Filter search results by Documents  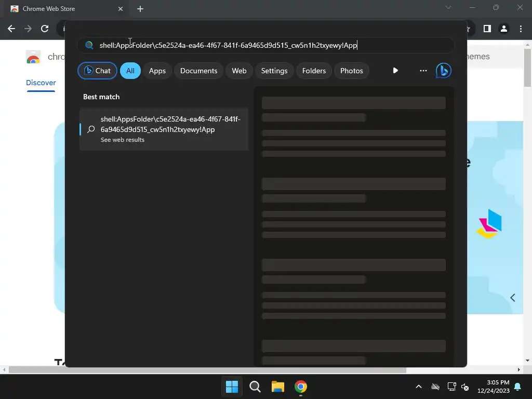(x=198, y=71)
